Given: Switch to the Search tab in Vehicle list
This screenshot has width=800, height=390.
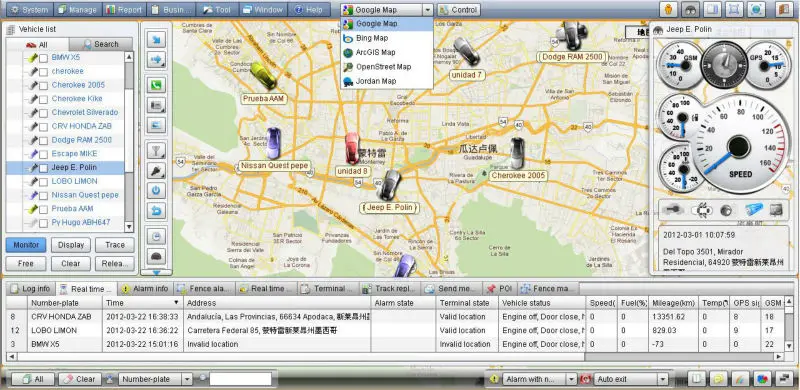Looking at the screenshot, I should [101, 44].
